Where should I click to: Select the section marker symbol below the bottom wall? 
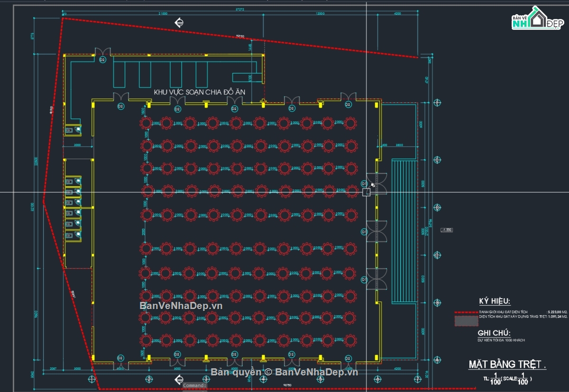click(180, 378)
